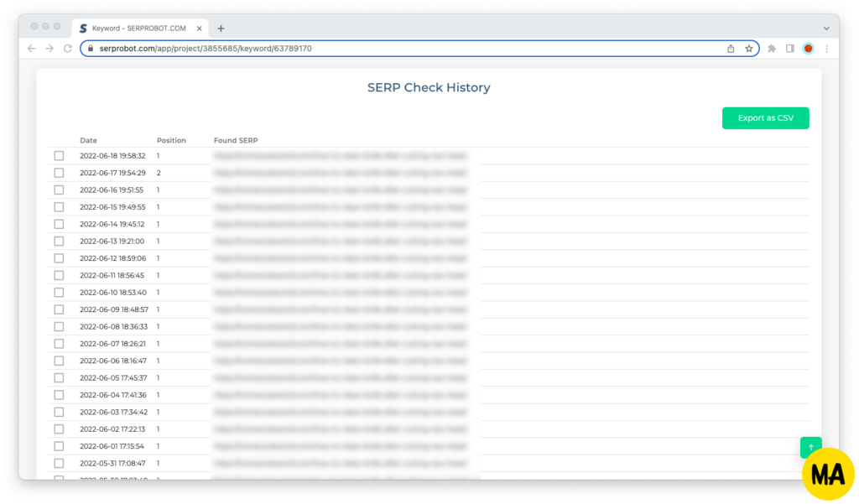Image resolution: width=859 pixels, height=504 pixels.
Task: Open the extensions puzzle icon
Action: click(x=772, y=49)
